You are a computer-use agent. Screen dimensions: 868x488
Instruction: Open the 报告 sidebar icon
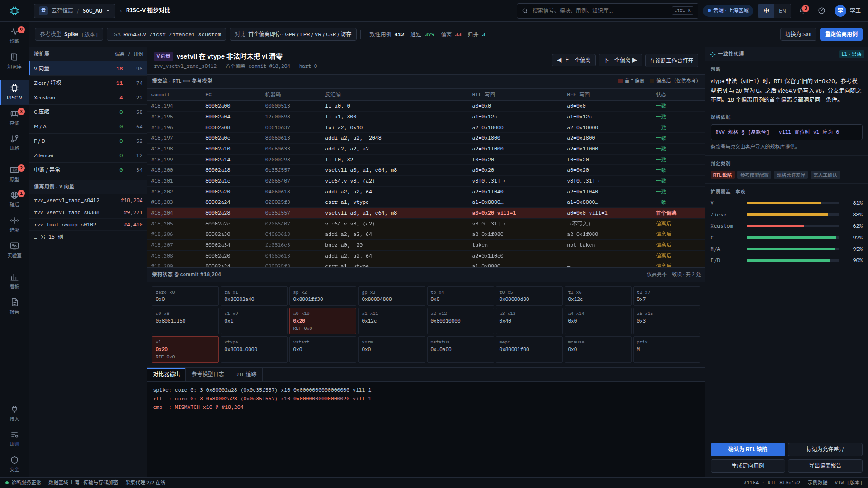[x=14, y=306]
